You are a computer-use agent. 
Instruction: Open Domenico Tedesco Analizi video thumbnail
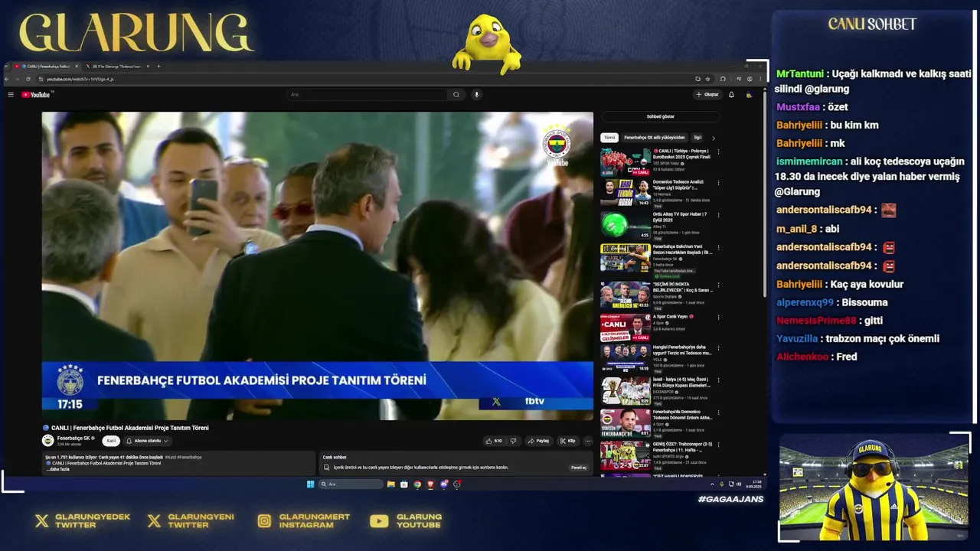click(x=626, y=194)
